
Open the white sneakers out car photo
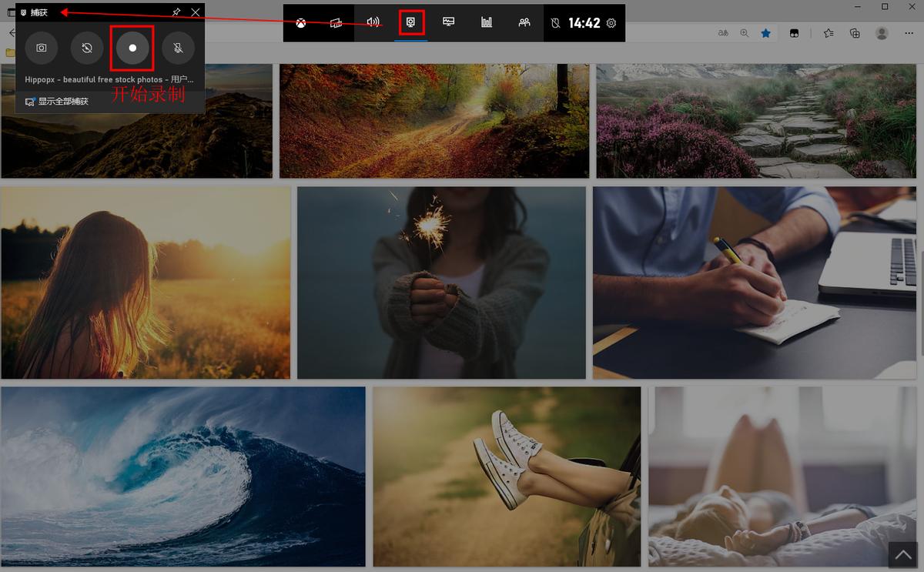[x=507, y=477]
